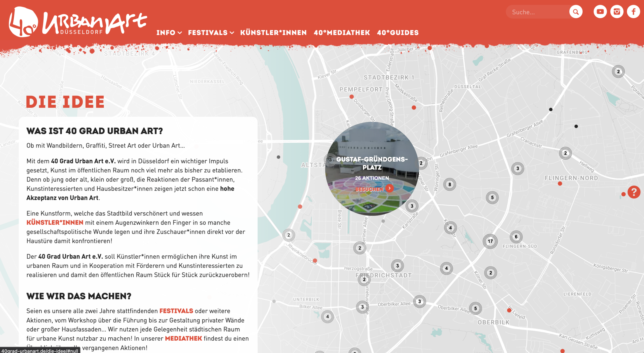Viewport: 644px width, 353px height.
Task: Open the 40°Mediathek menu item
Action: point(342,33)
